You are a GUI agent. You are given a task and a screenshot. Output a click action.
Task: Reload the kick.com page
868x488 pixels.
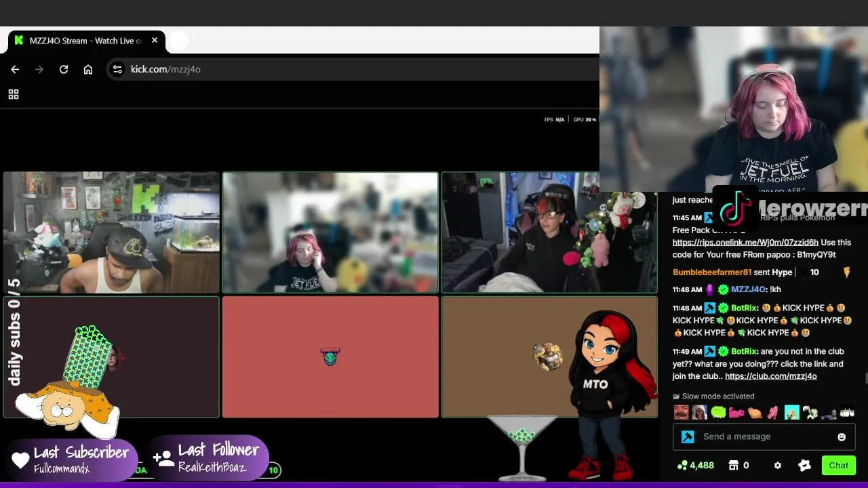pyautogui.click(x=64, y=69)
